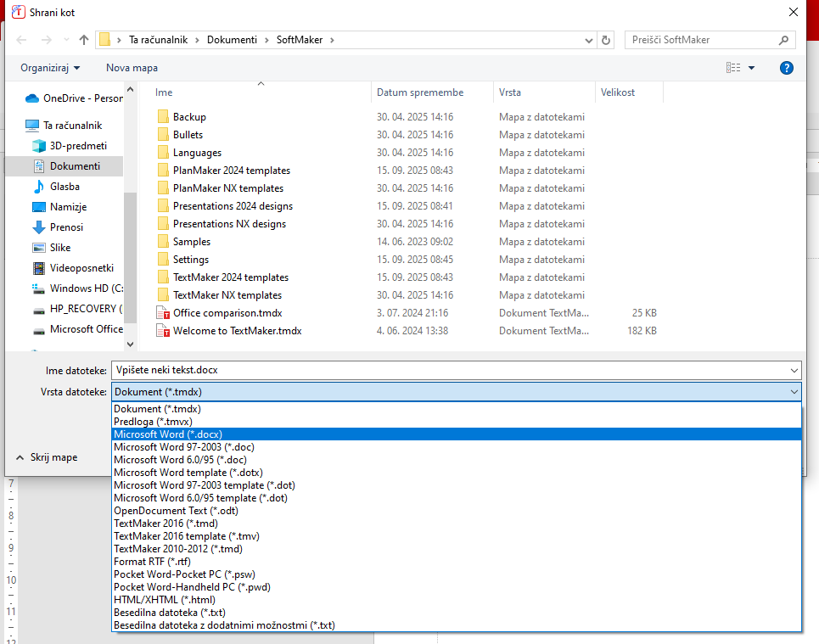
Task: Expand the address bar path history
Action: 589,40
